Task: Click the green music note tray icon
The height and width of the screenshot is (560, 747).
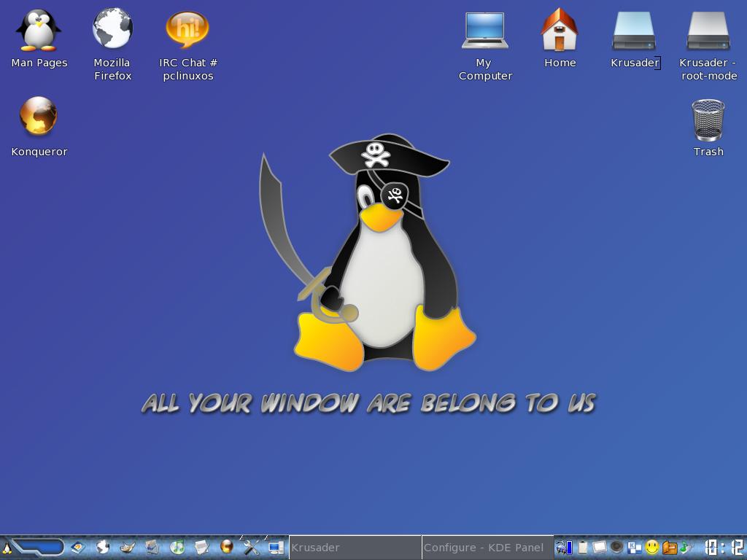Action: (686, 548)
